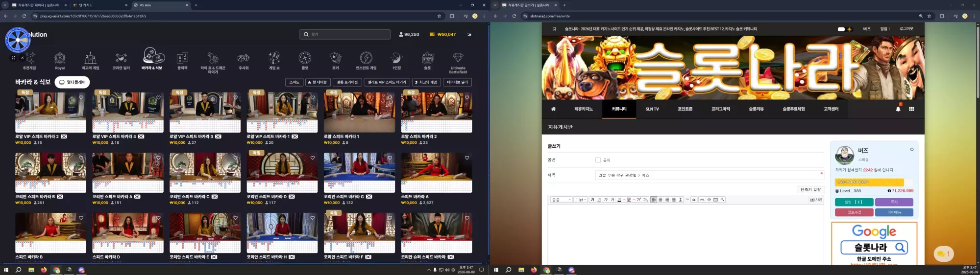Click the game search field in lobby
980x275 pixels.
[345, 34]
